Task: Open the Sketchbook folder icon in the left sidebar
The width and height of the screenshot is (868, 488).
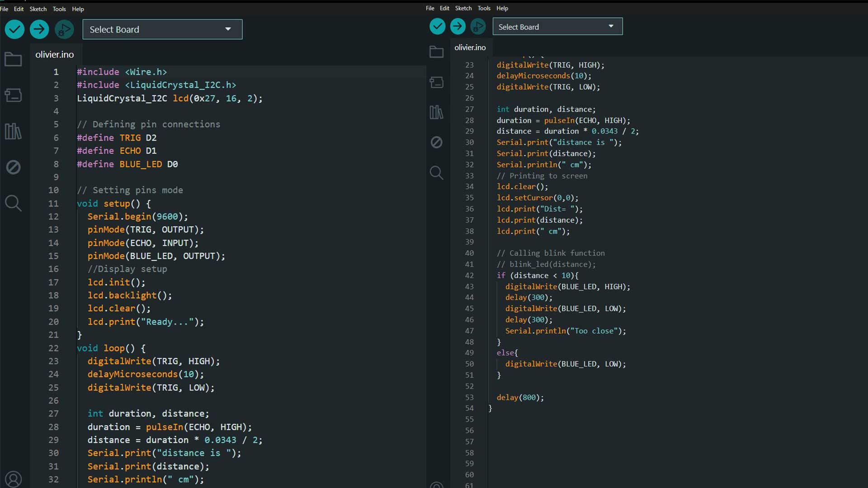Action: click(x=13, y=59)
